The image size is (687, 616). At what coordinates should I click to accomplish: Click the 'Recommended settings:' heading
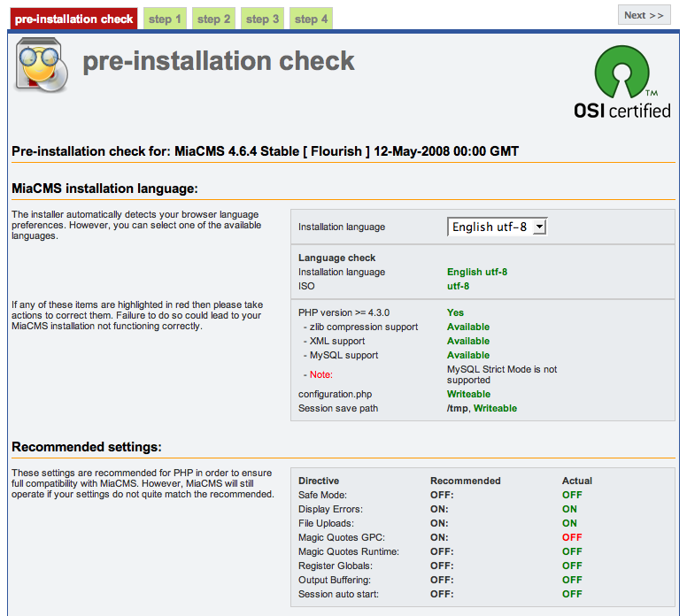point(87,447)
